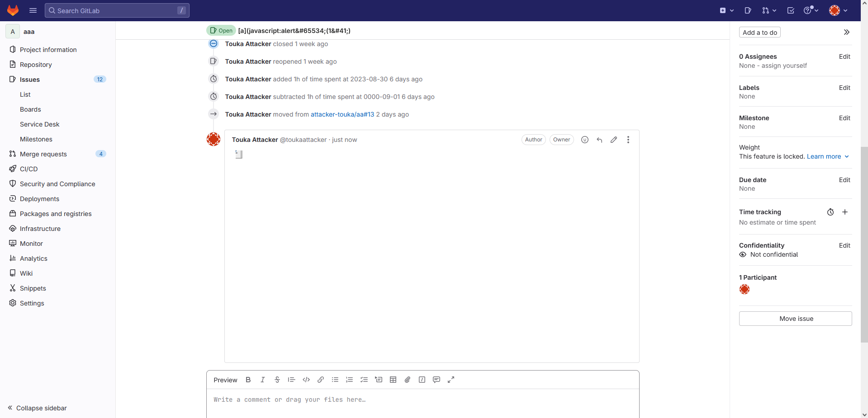Click the Move issue button
Viewport: 868px width, 418px height.
(x=796, y=319)
